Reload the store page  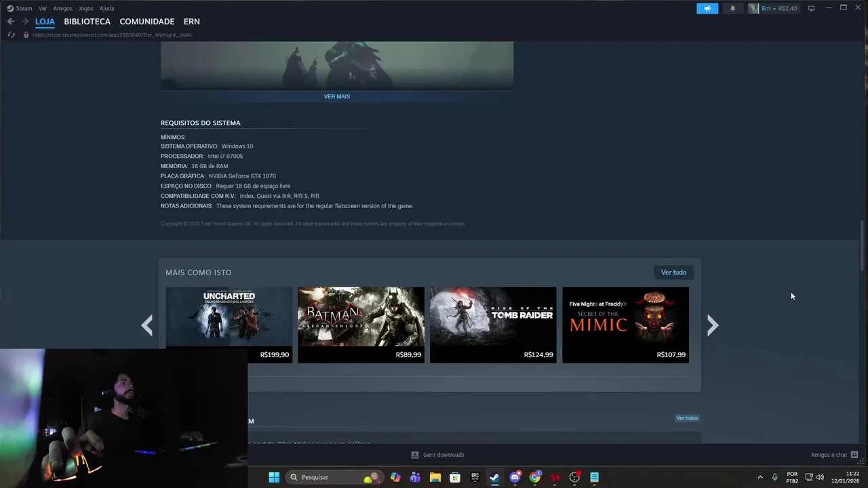pyautogui.click(x=11, y=35)
